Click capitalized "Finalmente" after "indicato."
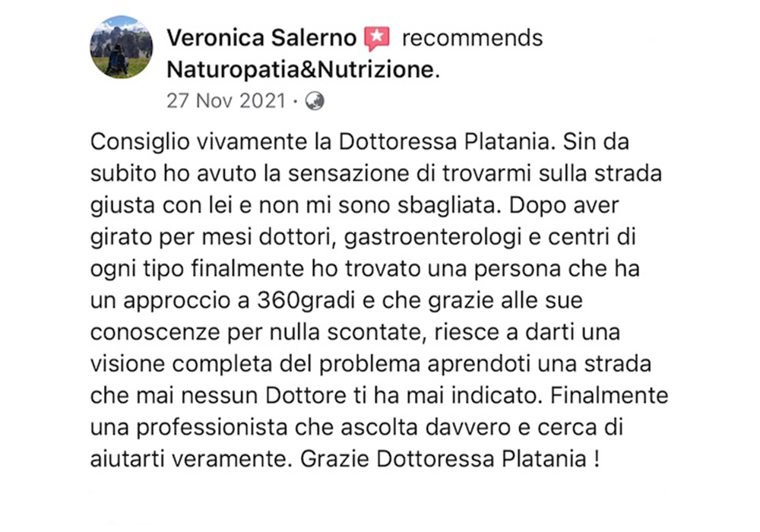The height and width of the screenshot is (532, 760). coord(610,396)
